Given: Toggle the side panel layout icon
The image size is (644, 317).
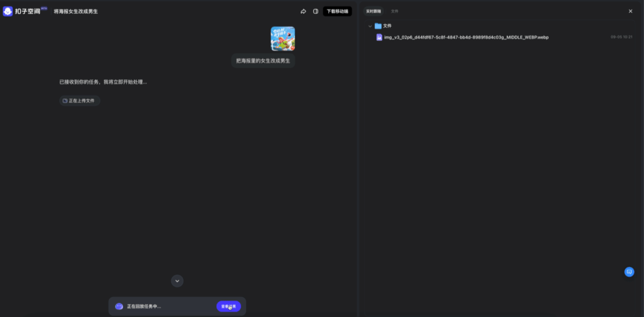Looking at the screenshot, I should point(315,11).
